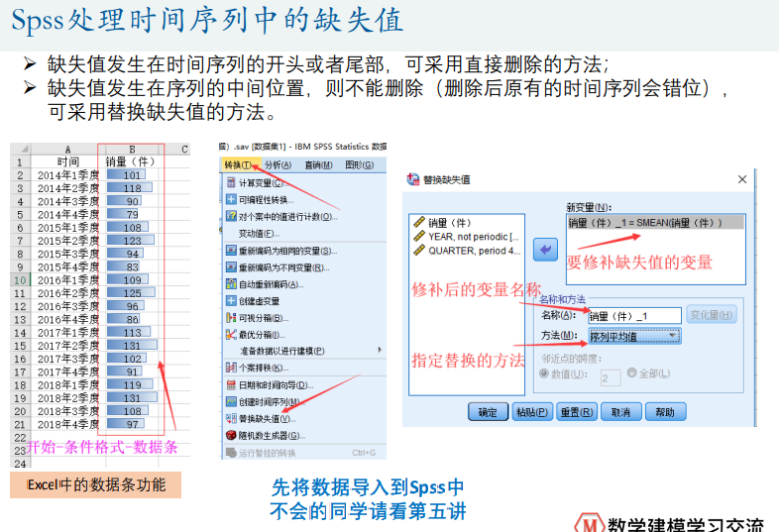The image size is (781, 532).
Task: Open the 转换(T) Transform menu
Action: pyautogui.click(x=238, y=164)
